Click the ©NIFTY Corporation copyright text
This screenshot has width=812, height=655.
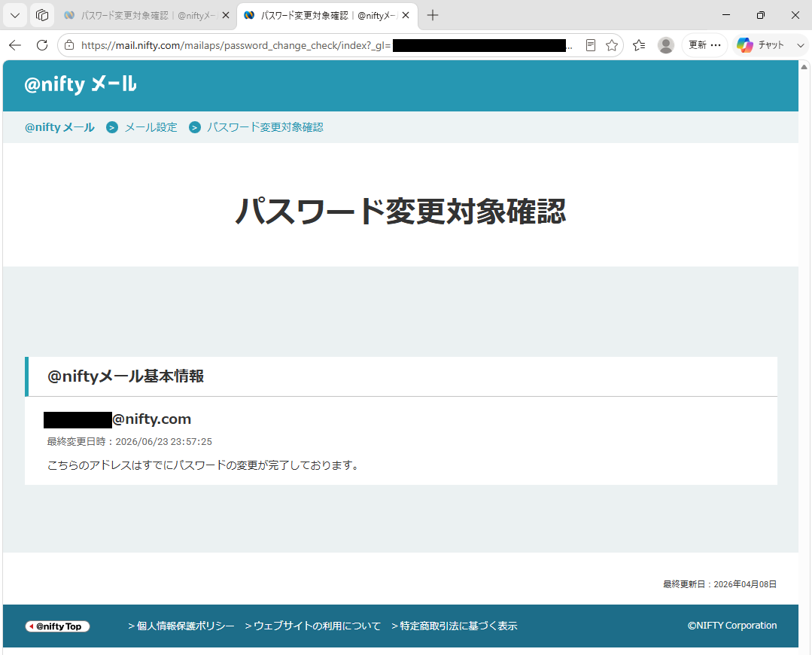click(732, 626)
